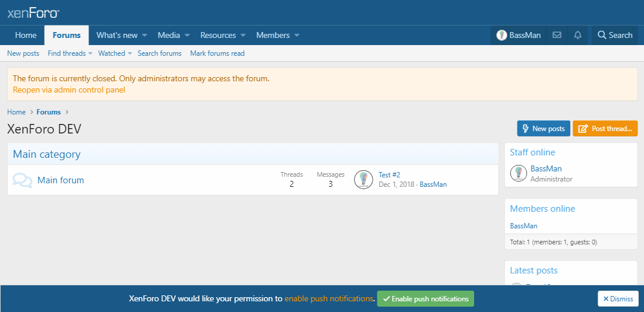Open the Resources nav tab

[x=217, y=35]
